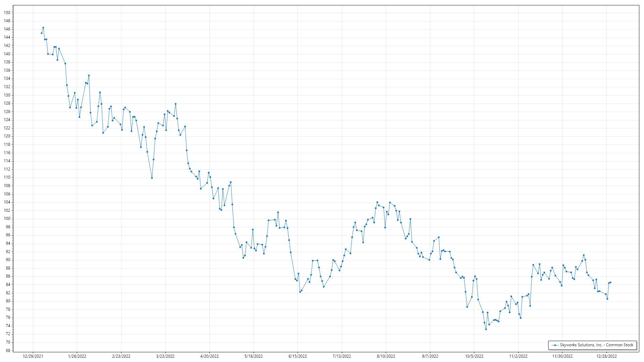Select the 12/29/2021 x-axis date label
The image size is (644, 362).
[33, 356]
